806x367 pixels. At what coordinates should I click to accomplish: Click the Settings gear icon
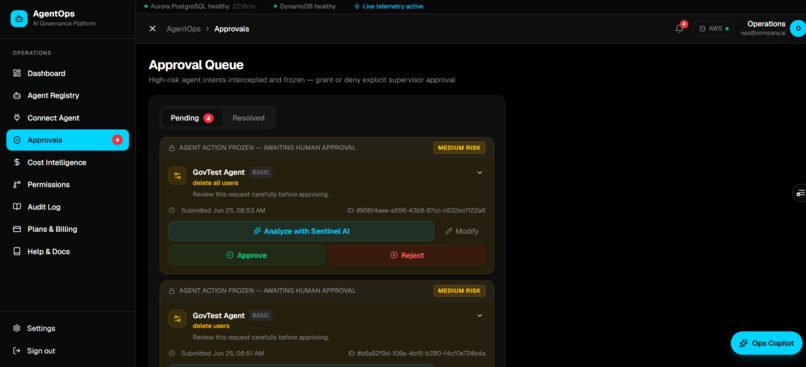click(x=17, y=328)
